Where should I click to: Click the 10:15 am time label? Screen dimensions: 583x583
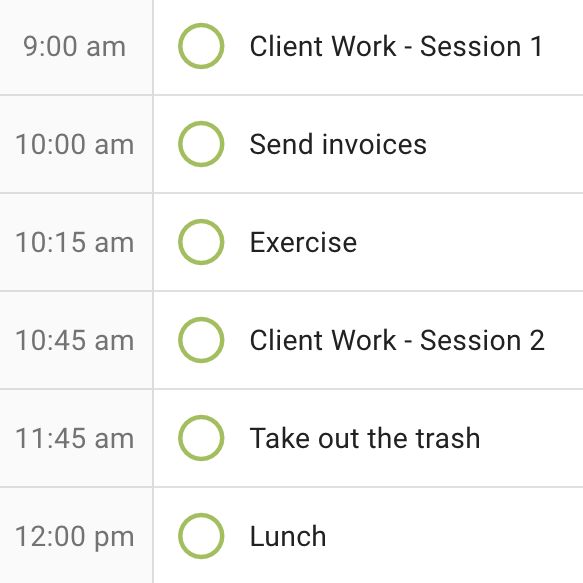coord(74,242)
